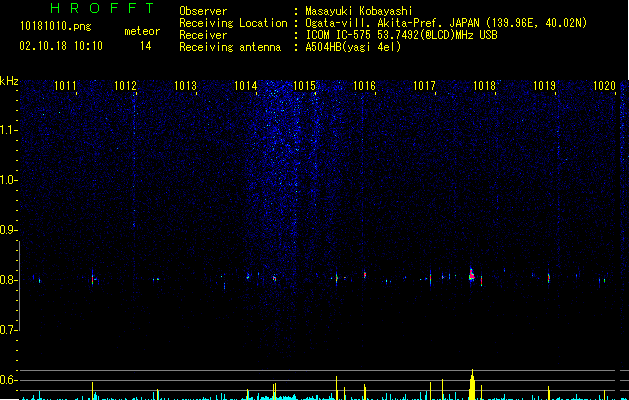
Task: Click the 1011 time marker
Action: (x=65, y=86)
